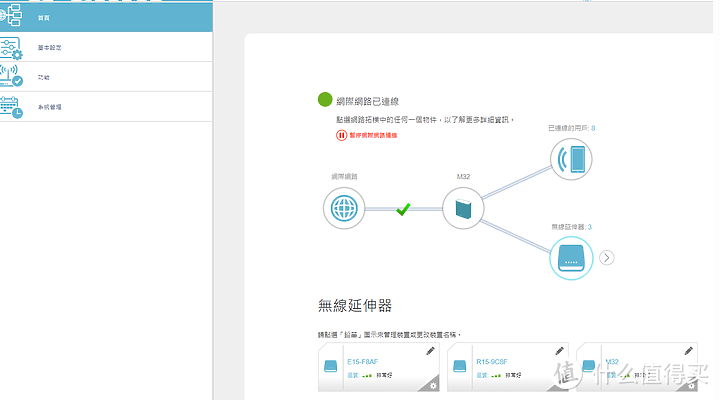The width and height of the screenshot is (720, 400).
Task: Select the Internet globe node
Action: [344, 208]
